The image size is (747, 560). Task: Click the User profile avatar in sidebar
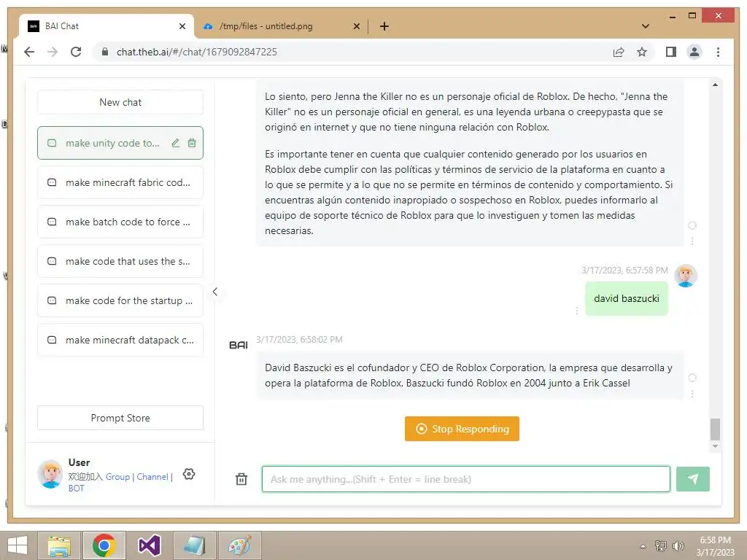[50, 474]
